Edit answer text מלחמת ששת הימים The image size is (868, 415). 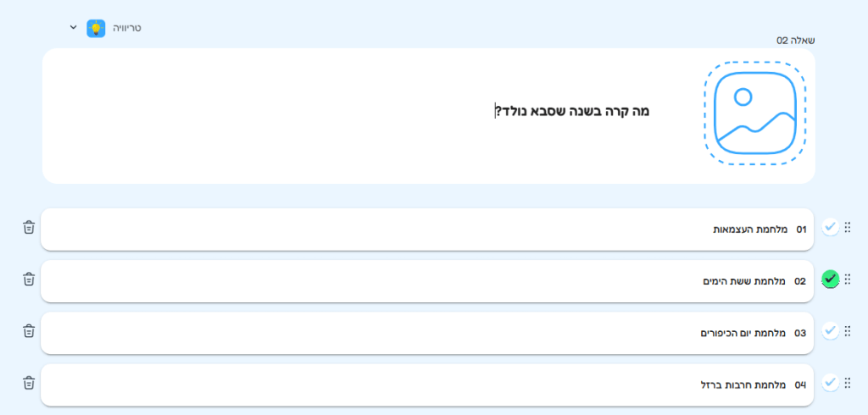[x=744, y=281]
